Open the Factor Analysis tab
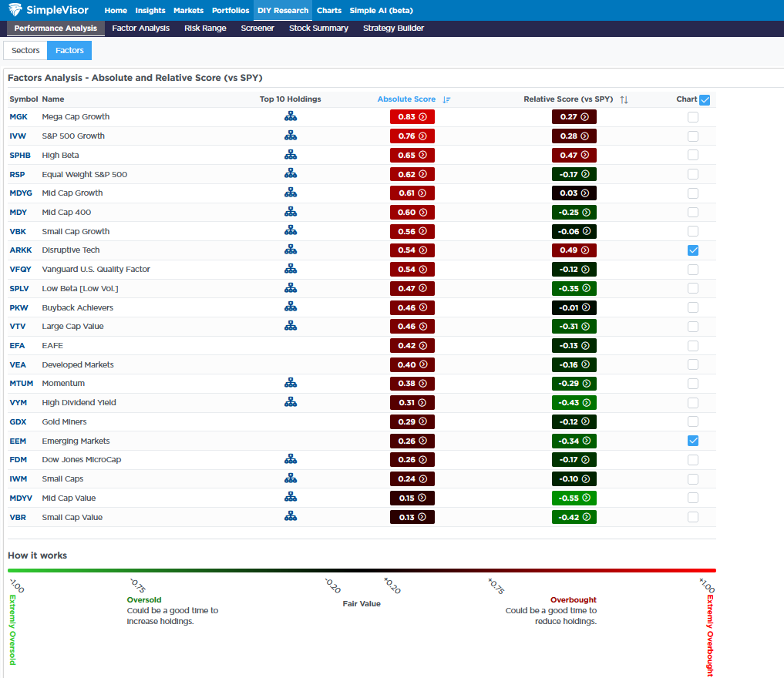 click(140, 29)
